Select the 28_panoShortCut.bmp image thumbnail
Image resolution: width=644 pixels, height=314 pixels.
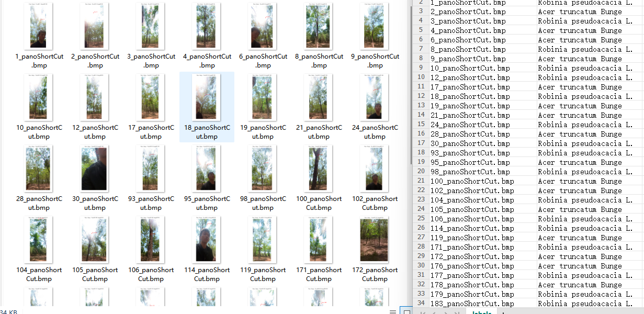pyautogui.click(x=39, y=168)
